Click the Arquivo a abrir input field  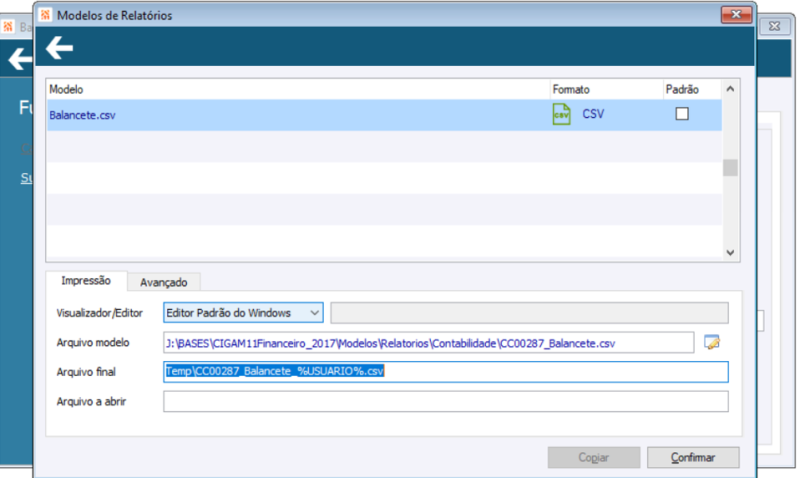coord(446,401)
